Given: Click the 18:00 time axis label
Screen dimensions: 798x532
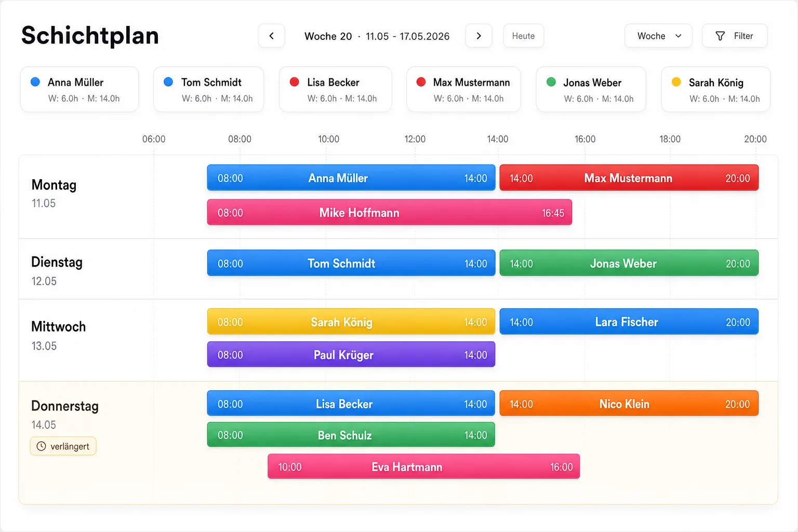Looking at the screenshot, I should coord(670,139).
